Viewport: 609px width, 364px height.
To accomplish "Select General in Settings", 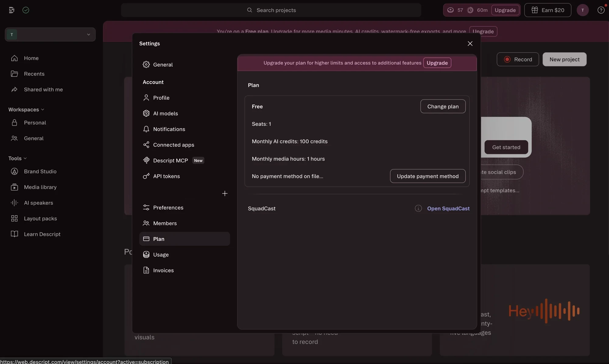I will [185, 64].
